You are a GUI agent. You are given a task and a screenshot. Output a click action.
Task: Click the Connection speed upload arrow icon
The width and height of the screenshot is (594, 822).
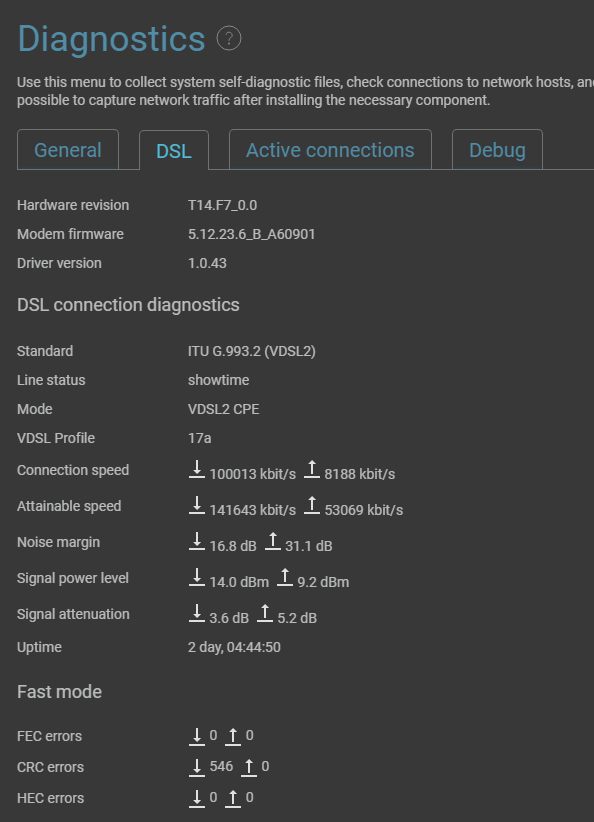click(x=312, y=469)
